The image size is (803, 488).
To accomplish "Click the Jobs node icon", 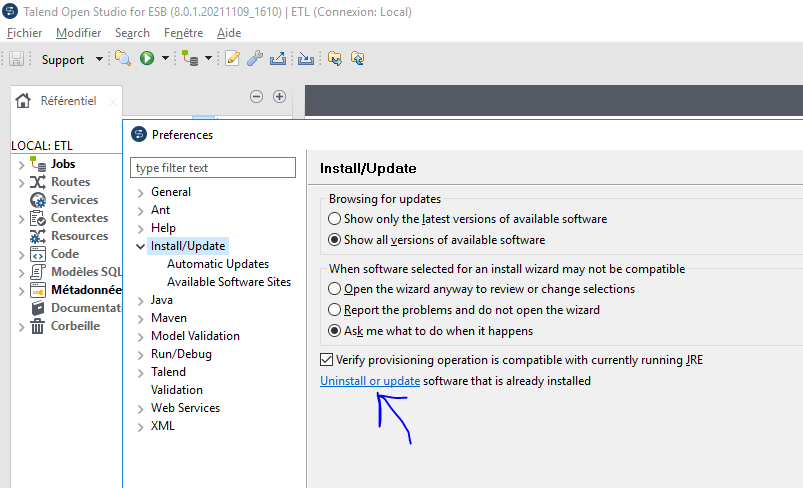I will (x=38, y=164).
